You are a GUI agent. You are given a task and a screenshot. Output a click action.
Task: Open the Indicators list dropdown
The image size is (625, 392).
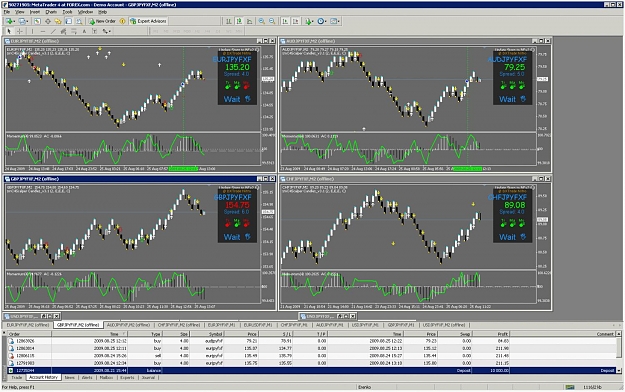[309, 21]
